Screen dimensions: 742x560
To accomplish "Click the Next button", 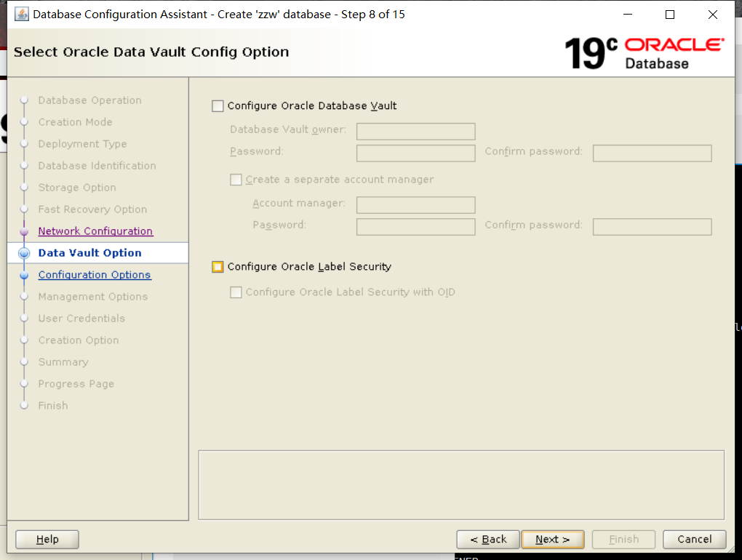I will 552,539.
